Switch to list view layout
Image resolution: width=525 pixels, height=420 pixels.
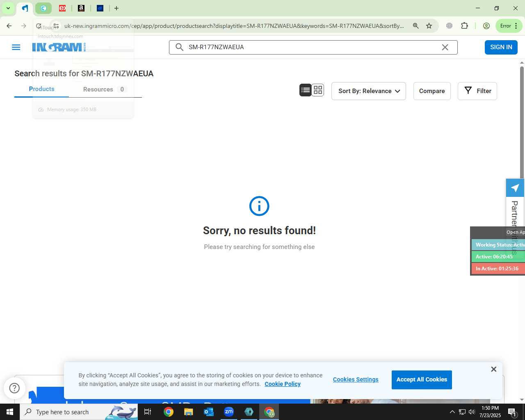(x=306, y=90)
